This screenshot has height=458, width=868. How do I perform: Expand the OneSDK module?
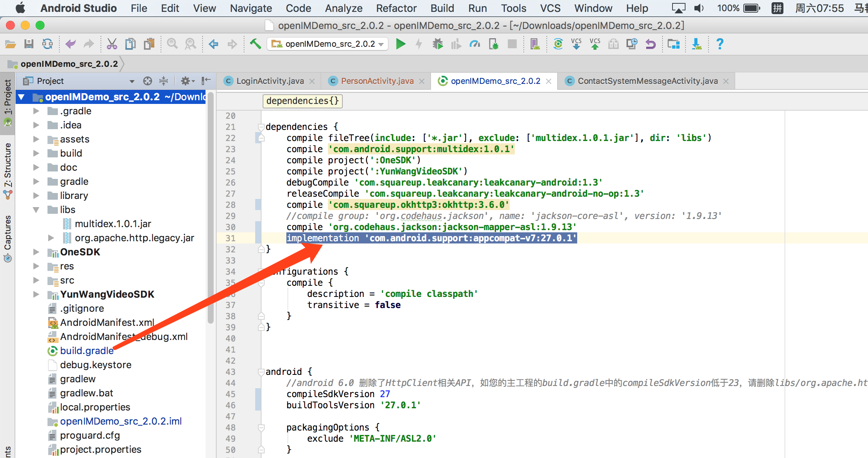(36, 252)
